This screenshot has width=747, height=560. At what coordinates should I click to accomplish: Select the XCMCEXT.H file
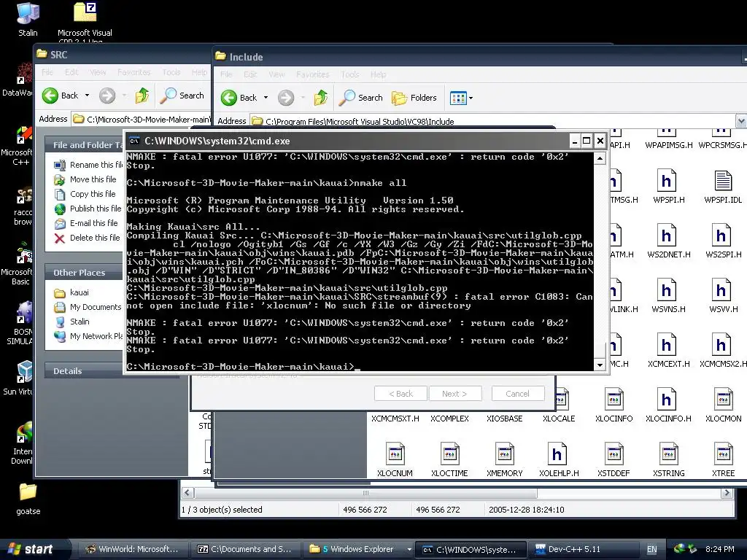click(x=668, y=351)
